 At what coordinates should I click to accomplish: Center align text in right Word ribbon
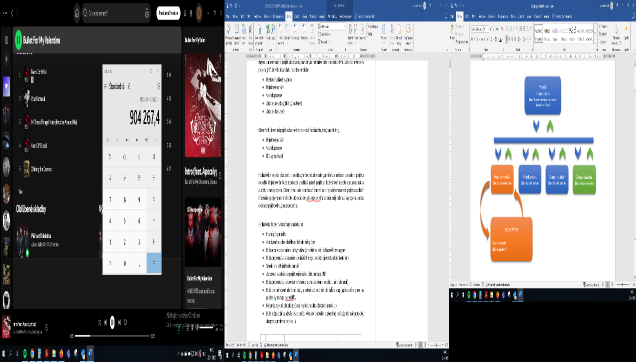tap(510, 39)
